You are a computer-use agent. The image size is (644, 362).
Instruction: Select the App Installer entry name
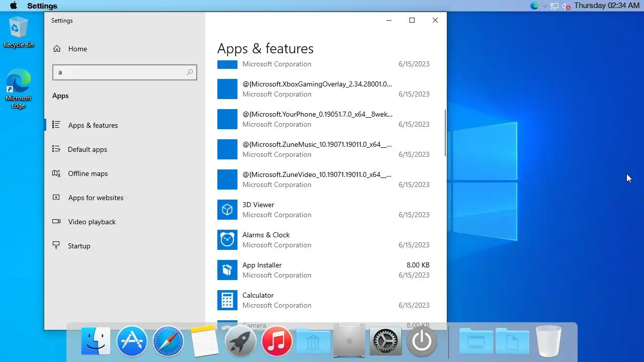[262, 265]
